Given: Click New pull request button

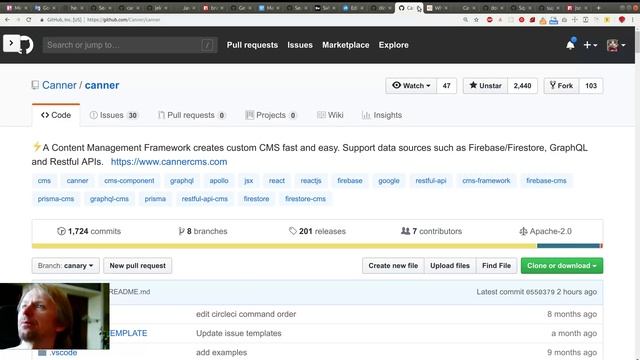Looking at the screenshot, I should click(138, 266).
